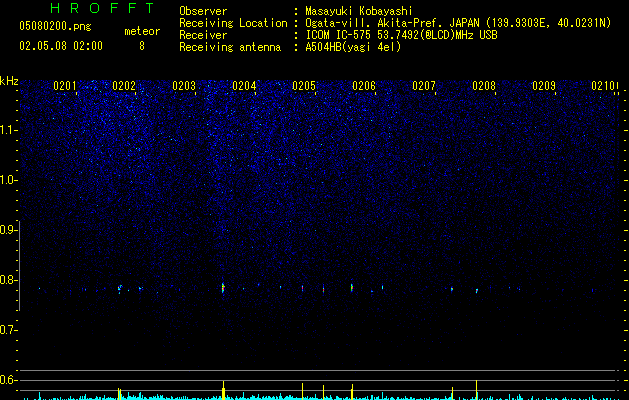
Task: Click observer name Masayuki Kobayashi
Action: pyautogui.click(x=359, y=11)
